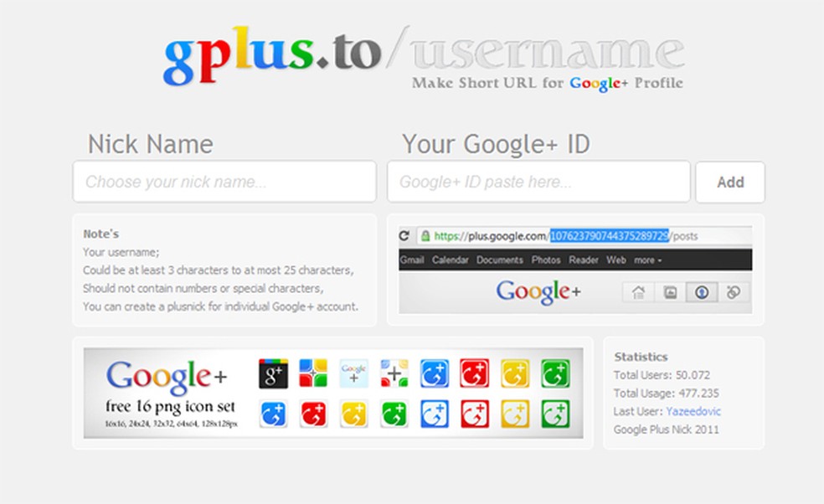Click the Make Short URL for Google+ Profile tagline
824x504 pixels.
point(547,83)
